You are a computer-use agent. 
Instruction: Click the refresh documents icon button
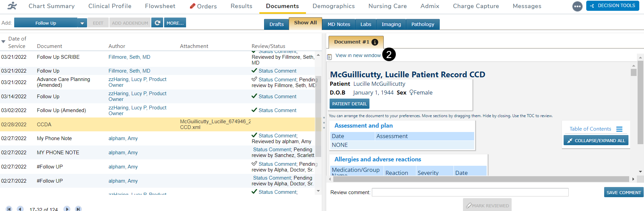(x=157, y=23)
